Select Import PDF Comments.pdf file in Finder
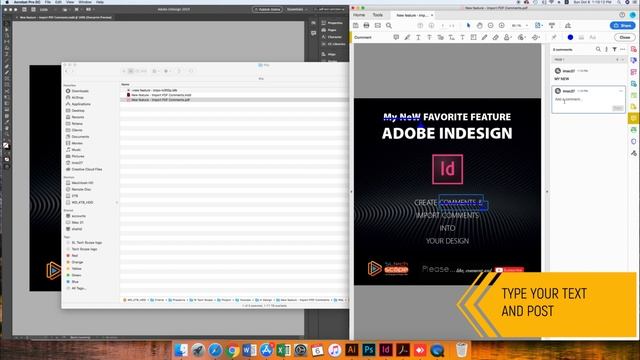640x360 pixels. tap(160, 100)
